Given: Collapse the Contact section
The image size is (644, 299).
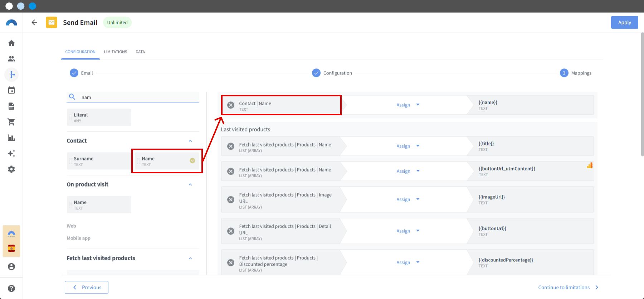Looking at the screenshot, I should [190, 141].
